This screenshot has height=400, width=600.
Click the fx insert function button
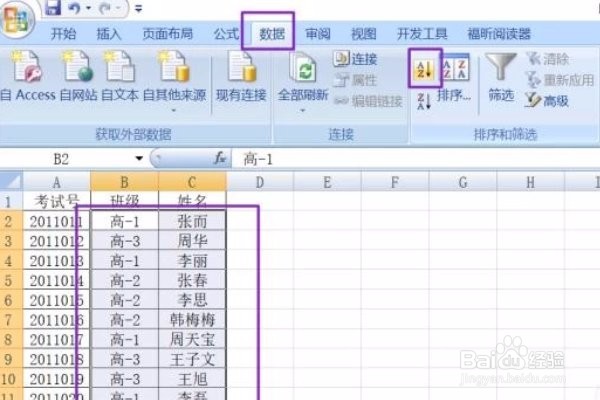pyautogui.click(x=220, y=158)
